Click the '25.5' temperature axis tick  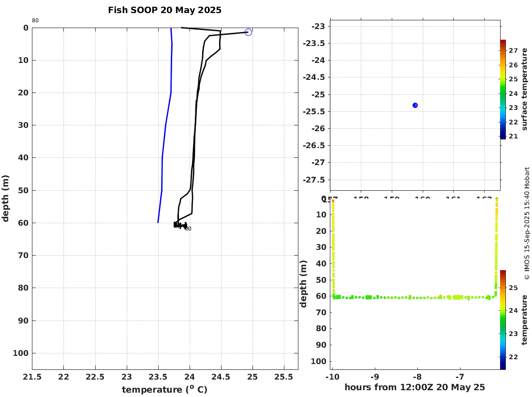(x=284, y=377)
